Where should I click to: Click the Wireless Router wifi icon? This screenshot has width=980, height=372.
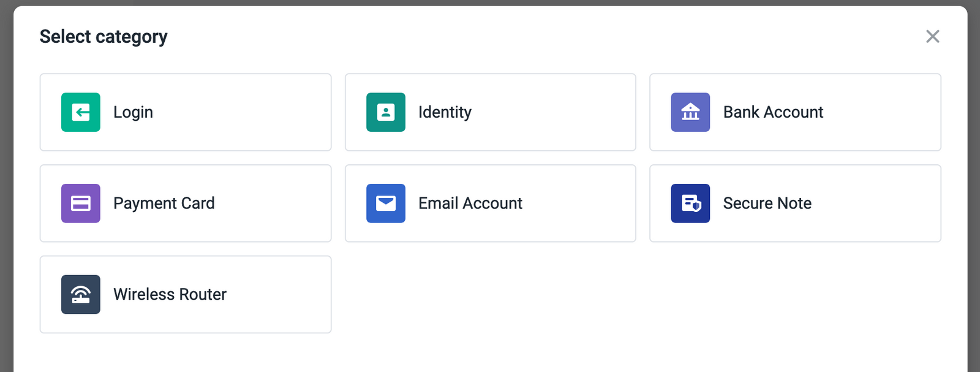(x=81, y=294)
